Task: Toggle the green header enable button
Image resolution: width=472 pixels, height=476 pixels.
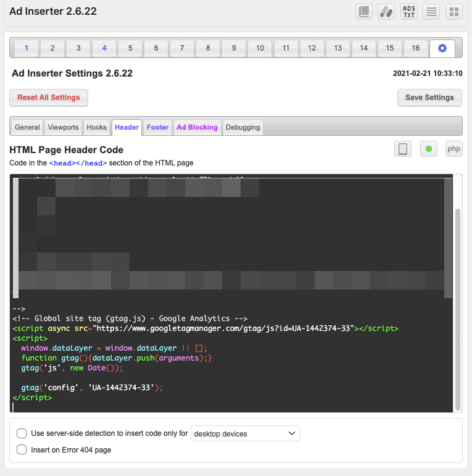Action: (x=429, y=149)
